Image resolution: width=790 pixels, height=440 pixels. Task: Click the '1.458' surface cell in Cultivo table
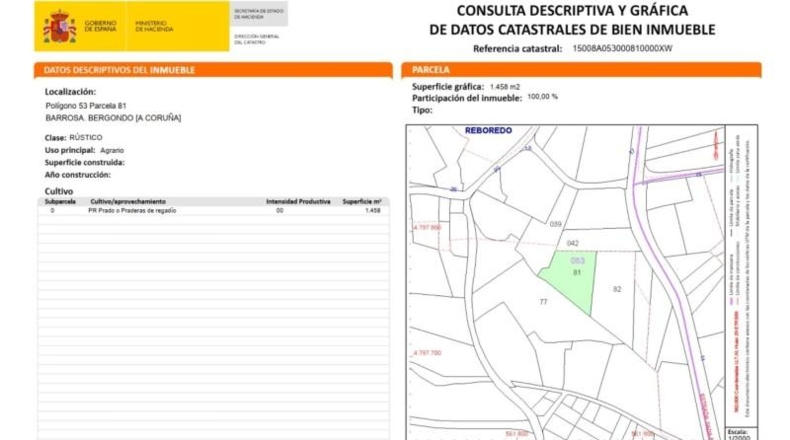pyautogui.click(x=373, y=211)
